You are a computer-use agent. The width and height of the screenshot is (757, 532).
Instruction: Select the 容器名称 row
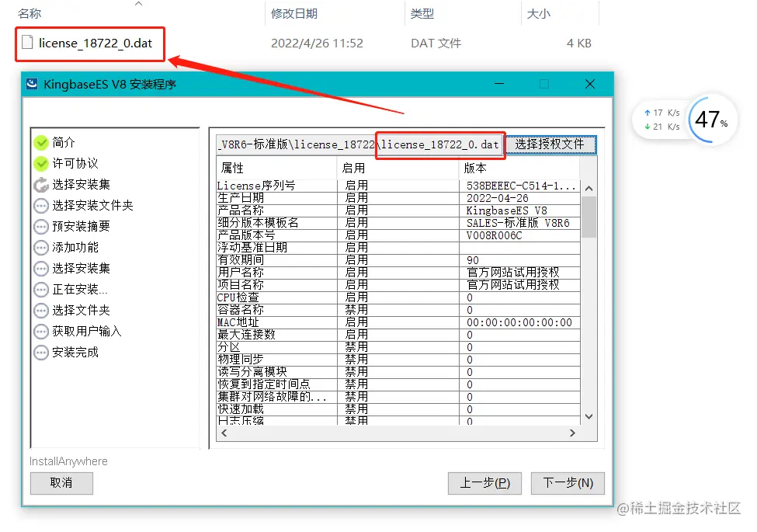[x=398, y=310]
